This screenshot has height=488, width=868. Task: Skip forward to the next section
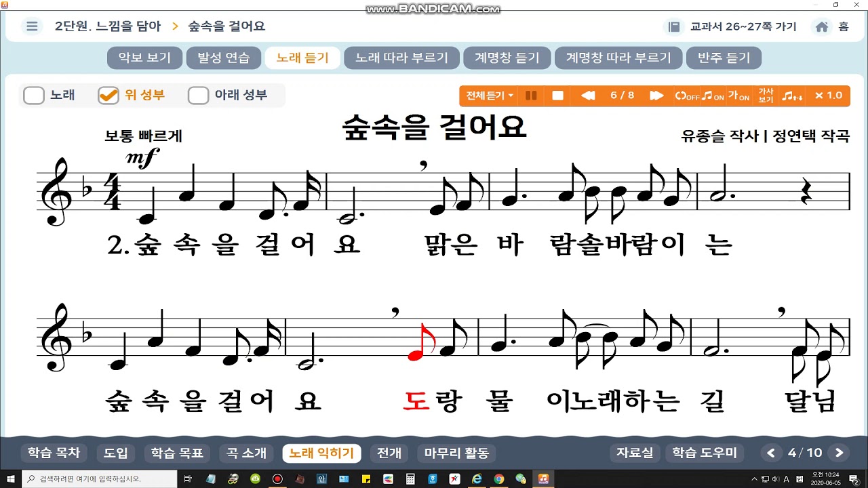click(x=656, y=96)
